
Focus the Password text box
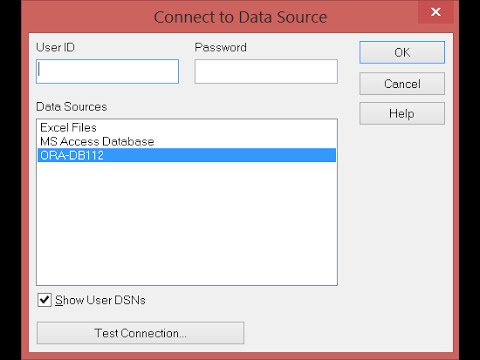click(266, 71)
